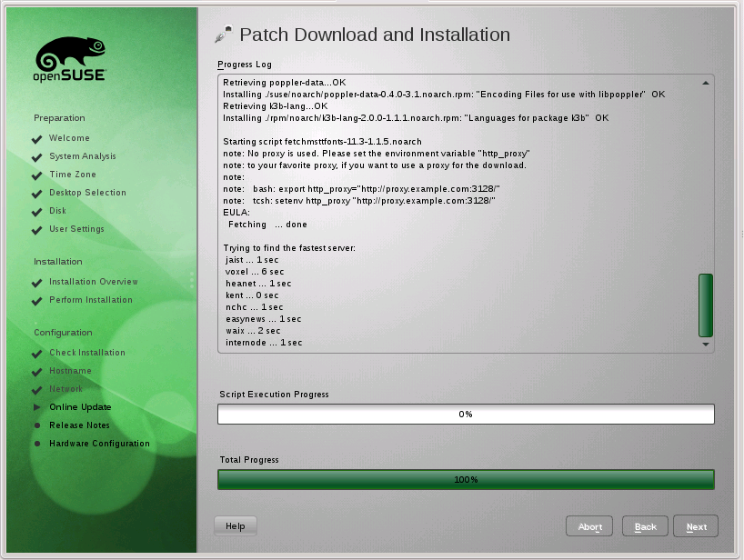
Task: Click the checkmark beside Perform Installation
Action: (36, 301)
